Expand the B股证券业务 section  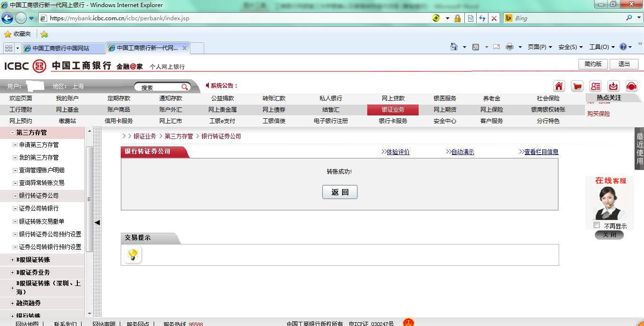[12, 272]
